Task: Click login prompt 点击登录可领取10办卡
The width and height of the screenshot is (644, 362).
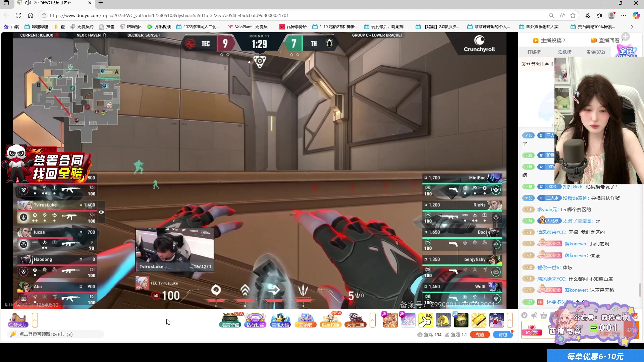Action: [56, 334]
